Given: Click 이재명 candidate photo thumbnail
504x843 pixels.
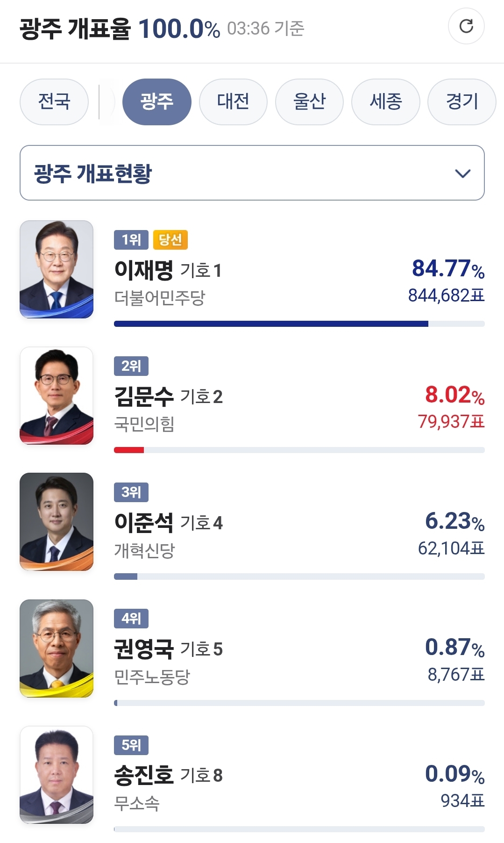Looking at the screenshot, I should point(57,269).
